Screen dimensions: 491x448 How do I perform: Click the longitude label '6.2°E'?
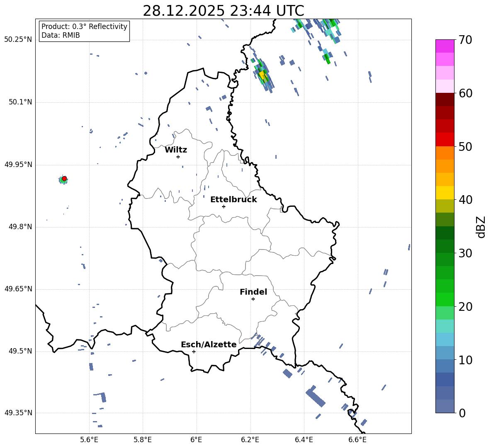coord(250,440)
